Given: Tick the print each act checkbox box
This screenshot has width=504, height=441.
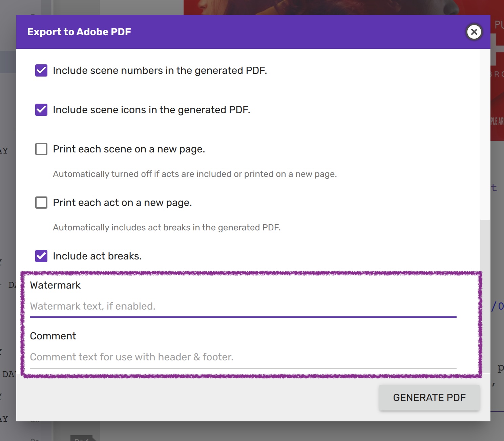Looking at the screenshot, I should point(41,203).
